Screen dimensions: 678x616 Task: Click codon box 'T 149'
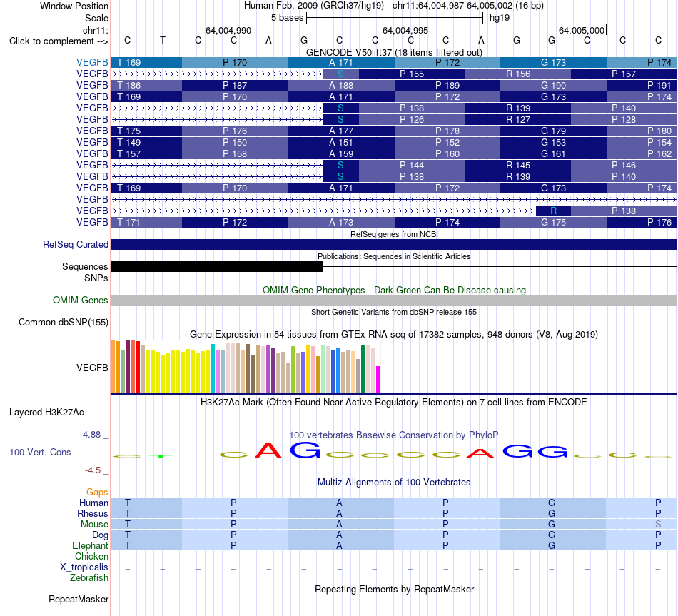pyautogui.click(x=146, y=142)
